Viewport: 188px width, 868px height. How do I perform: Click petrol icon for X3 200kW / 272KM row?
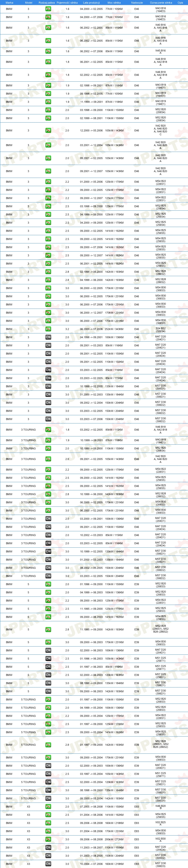click(48, 839)
